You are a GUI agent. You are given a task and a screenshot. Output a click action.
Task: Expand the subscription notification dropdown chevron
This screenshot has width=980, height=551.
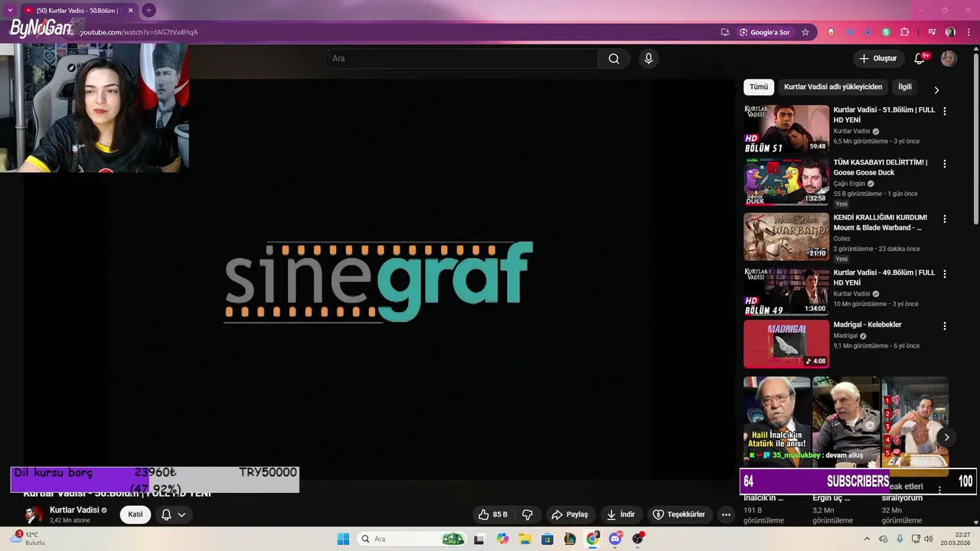[182, 514]
